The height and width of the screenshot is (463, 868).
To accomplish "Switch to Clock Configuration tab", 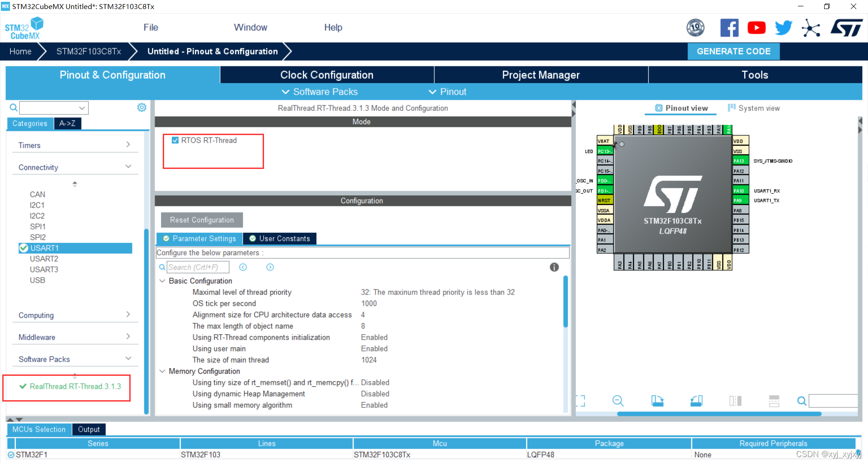I will pyautogui.click(x=327, y=75).
